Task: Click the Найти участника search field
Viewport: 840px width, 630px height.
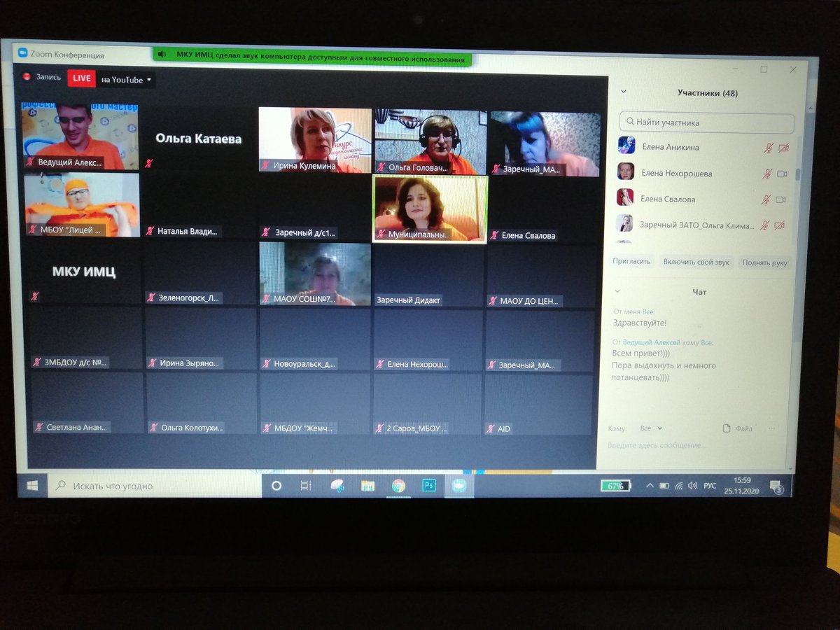Action: click(707, 122)
